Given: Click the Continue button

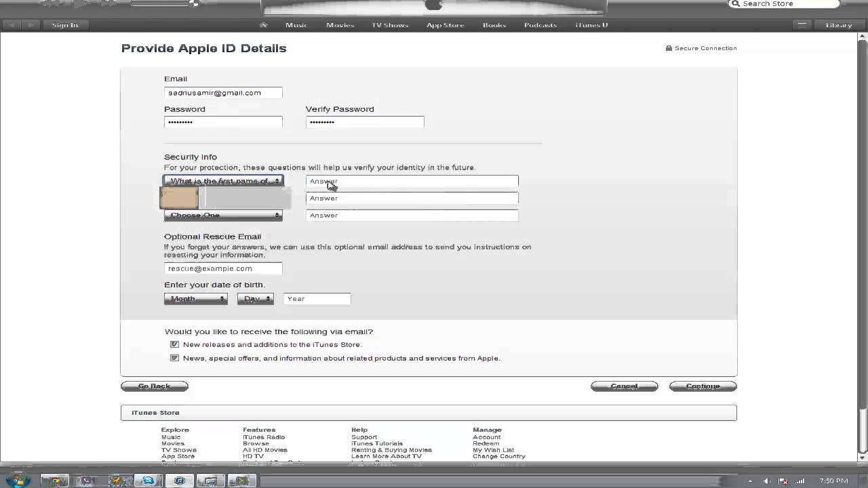Looking at the screenshot, I should click(x=703, y=386).
